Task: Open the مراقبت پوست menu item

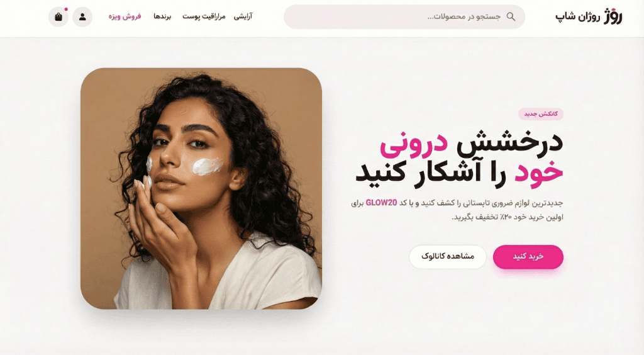Action: tap(204, 16)
